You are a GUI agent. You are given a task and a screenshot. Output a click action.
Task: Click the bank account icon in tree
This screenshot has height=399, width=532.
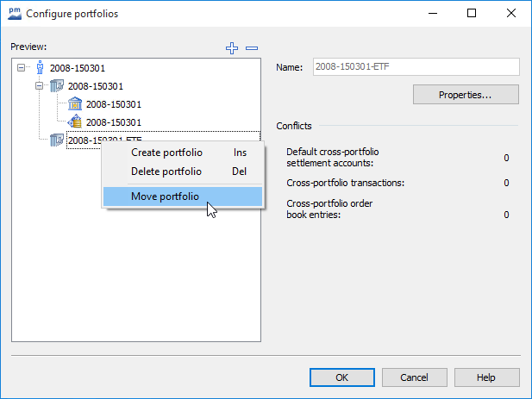pos(74,104)
